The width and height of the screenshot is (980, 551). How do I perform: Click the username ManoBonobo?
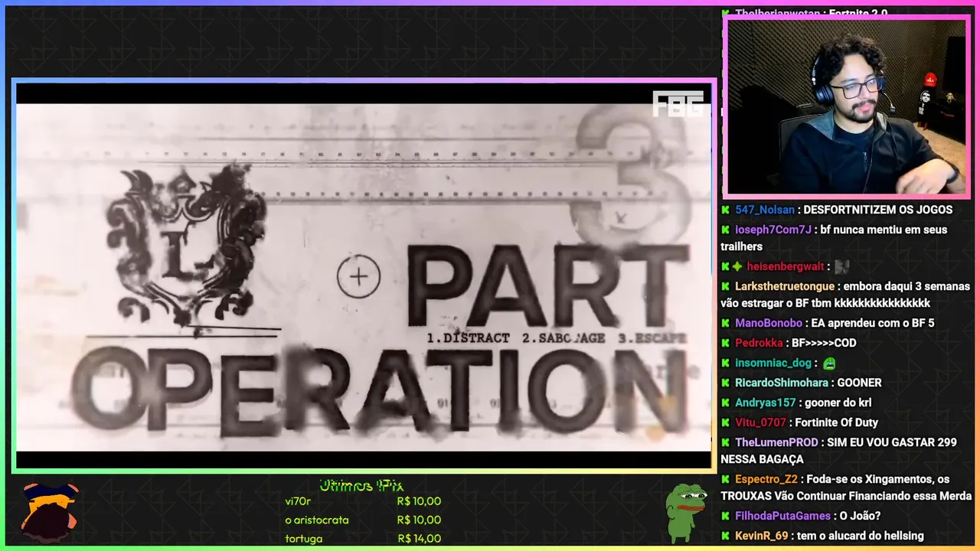(x=769, y=323)
